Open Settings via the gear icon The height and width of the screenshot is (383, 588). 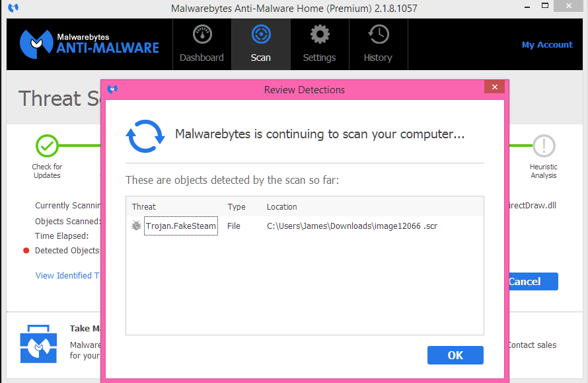[x=320, y=34]
